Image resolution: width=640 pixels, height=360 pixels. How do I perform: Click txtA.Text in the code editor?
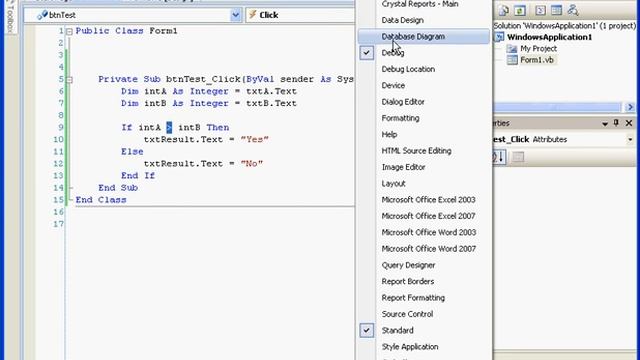click(x=271, y=91)
